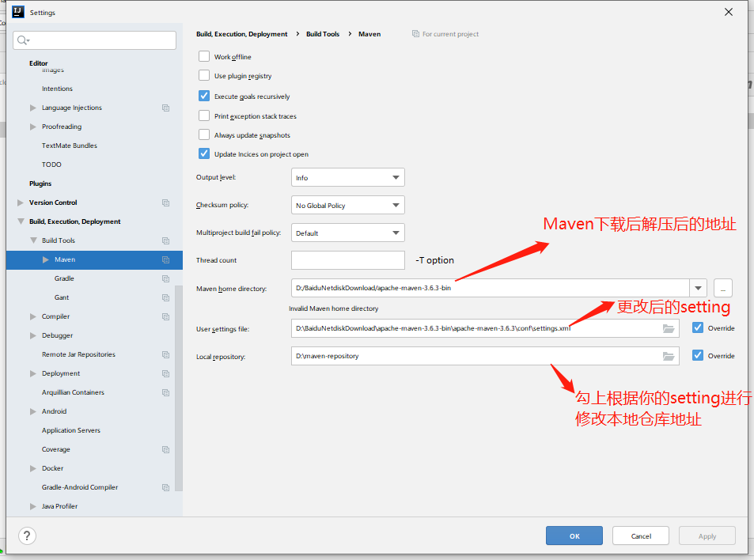Click the Apply button
754x560 pixels.
tap(707, 535)
